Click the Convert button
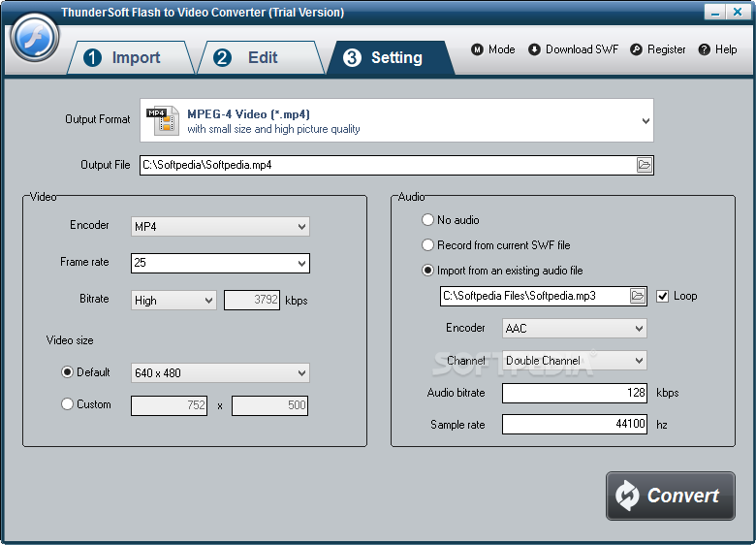756x545 pixels. [x=670, y=496]
